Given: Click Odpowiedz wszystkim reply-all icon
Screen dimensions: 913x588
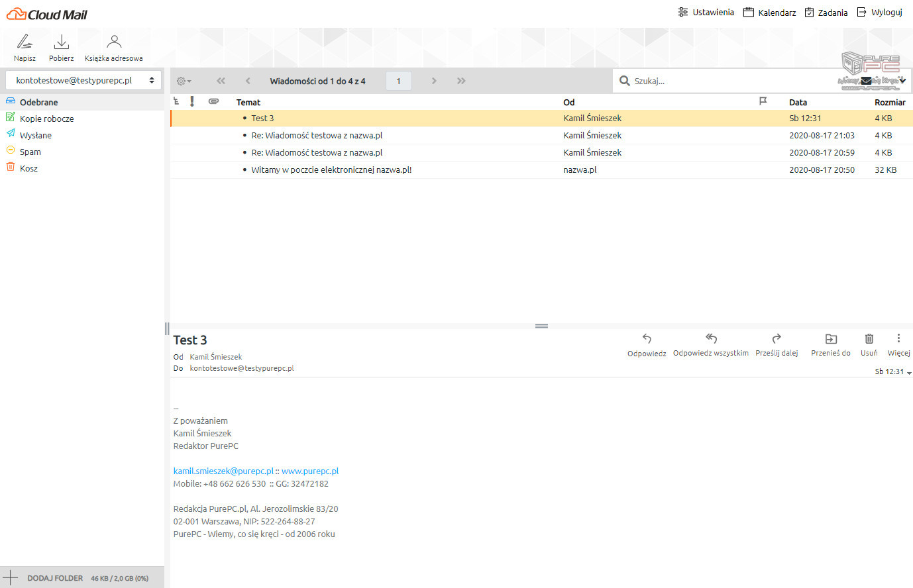Looking at the screenshot, I should pyautogui.click(x=711, y=339).
